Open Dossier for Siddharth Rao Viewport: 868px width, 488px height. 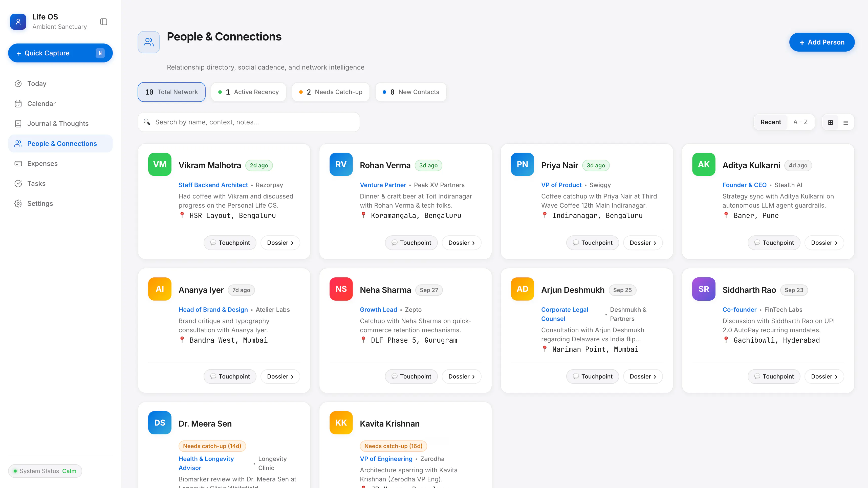(824, 376)
